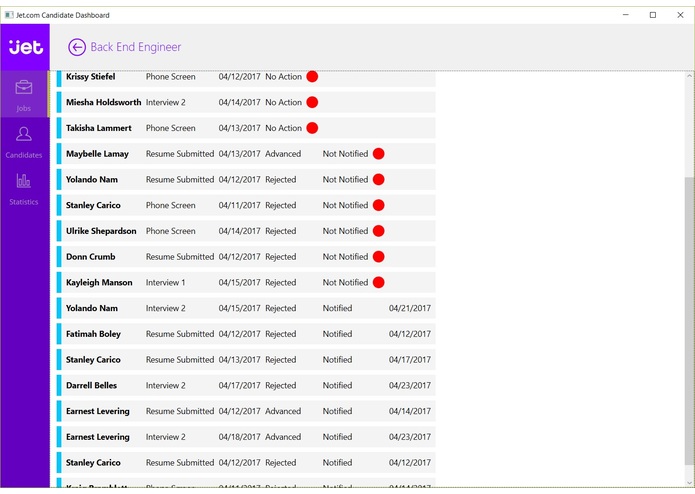Click Advanced status in Maybelle Lamay row
Viewport: 695px width, 494px height.
coord(283,154)
